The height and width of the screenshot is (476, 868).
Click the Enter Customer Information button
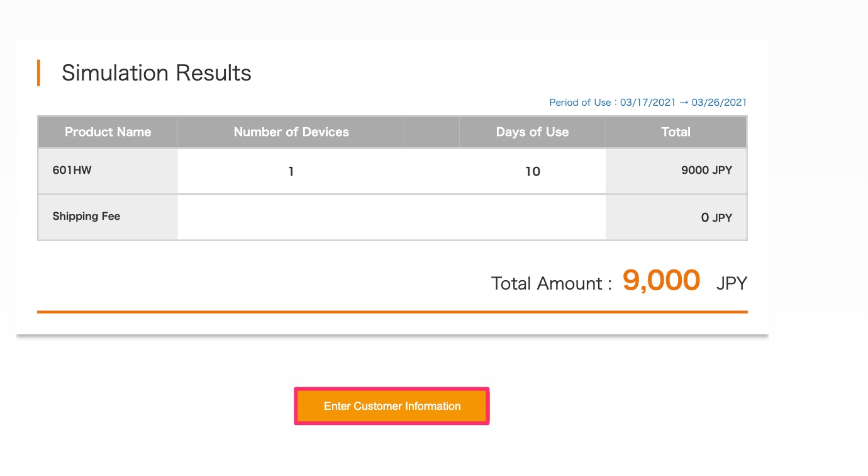tap(392, 406)
